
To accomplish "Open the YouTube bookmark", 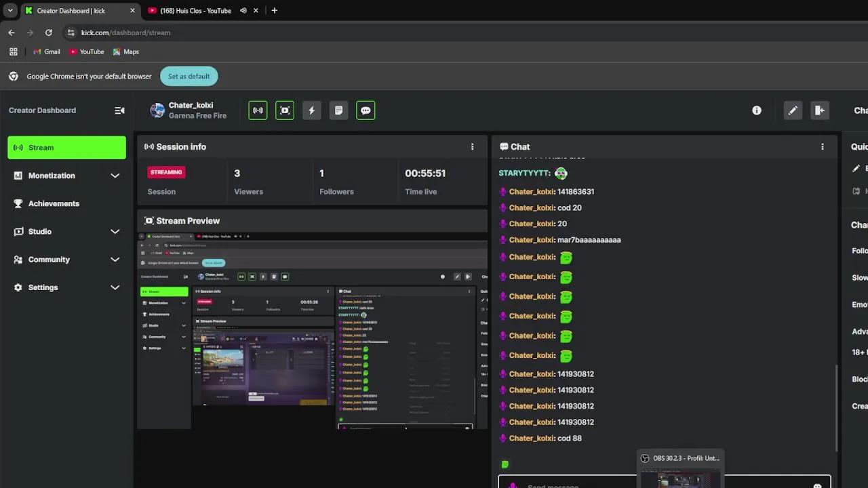I will pyautogui.click(x=87, y=52).
